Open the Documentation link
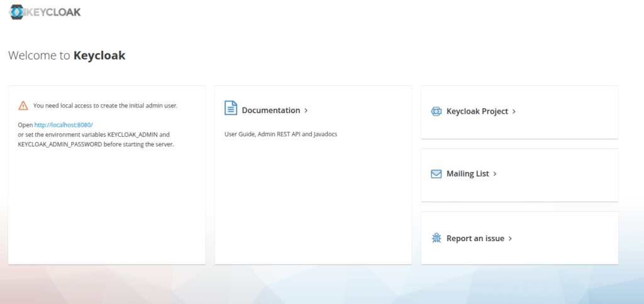Viewport: 644px width, 304px height. [271, 111]
